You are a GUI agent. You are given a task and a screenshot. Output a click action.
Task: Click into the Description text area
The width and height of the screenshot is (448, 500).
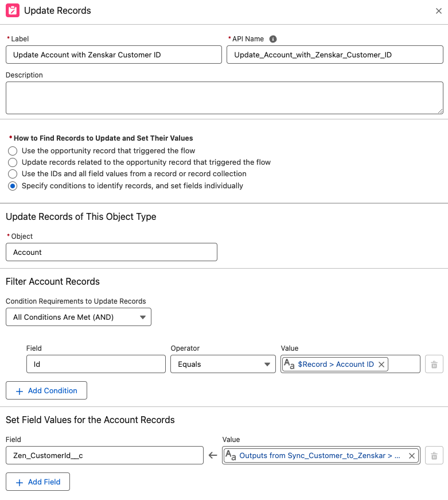click(x=224, y=98)
